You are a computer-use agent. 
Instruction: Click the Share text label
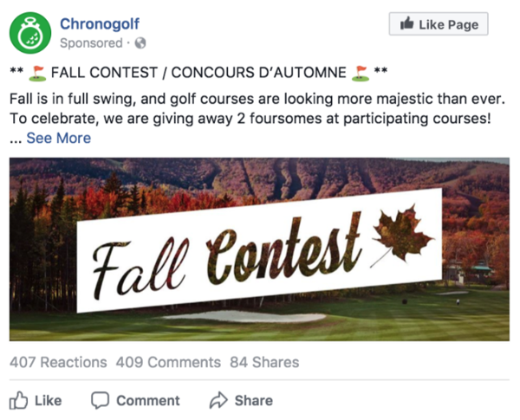pyautogui.click(x=254, y=401)
